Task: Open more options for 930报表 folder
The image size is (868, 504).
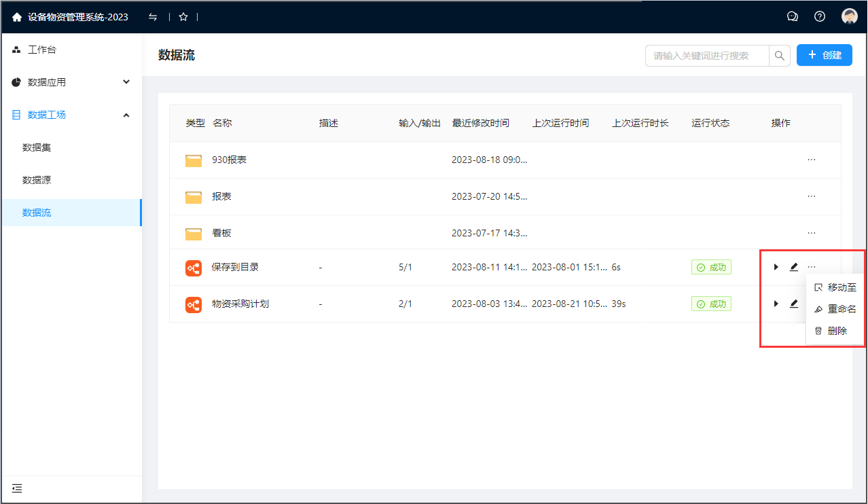Action: click(811, 160)
